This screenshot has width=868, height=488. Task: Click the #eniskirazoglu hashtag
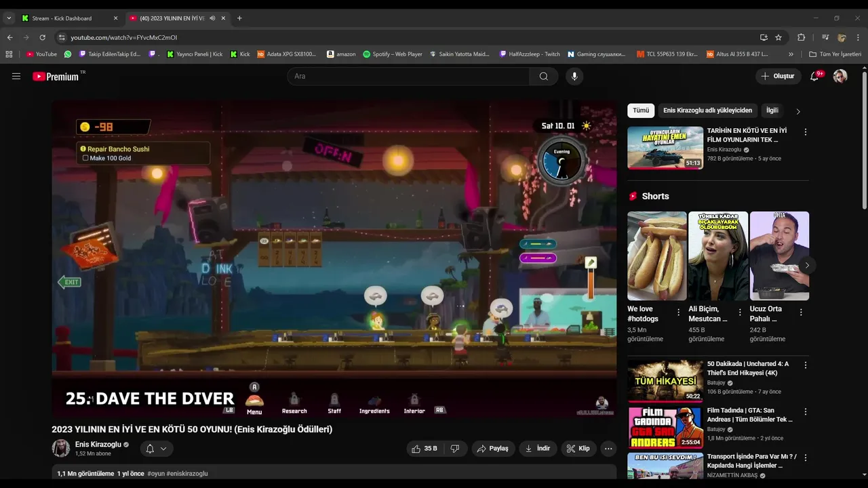pos(187,474)
